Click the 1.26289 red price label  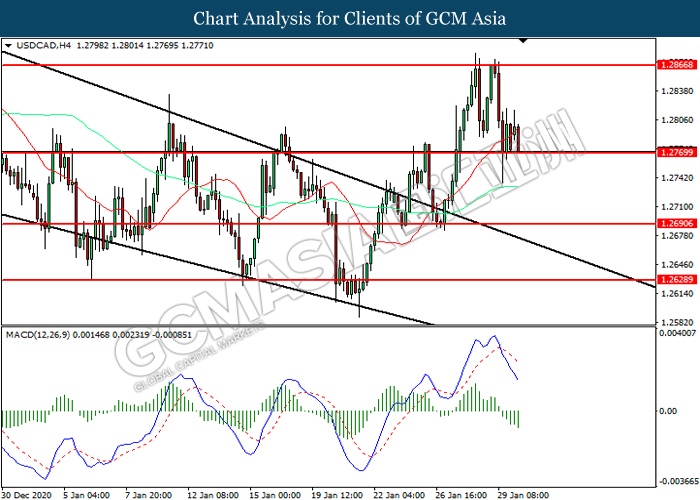(x=676, y=280)
